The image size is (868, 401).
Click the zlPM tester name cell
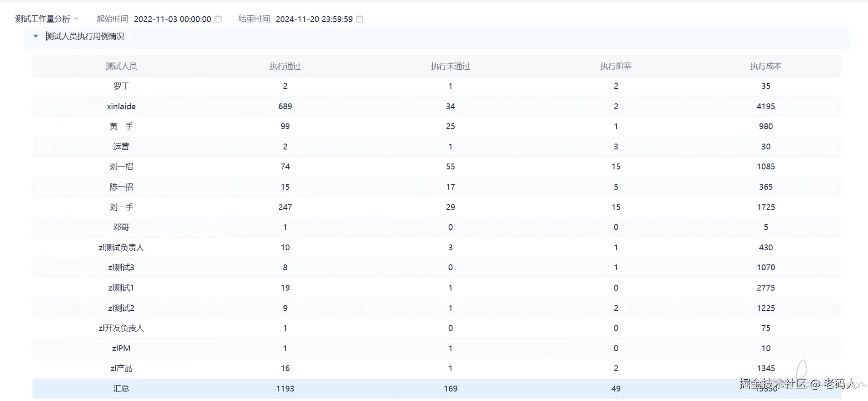coord(121,348)
